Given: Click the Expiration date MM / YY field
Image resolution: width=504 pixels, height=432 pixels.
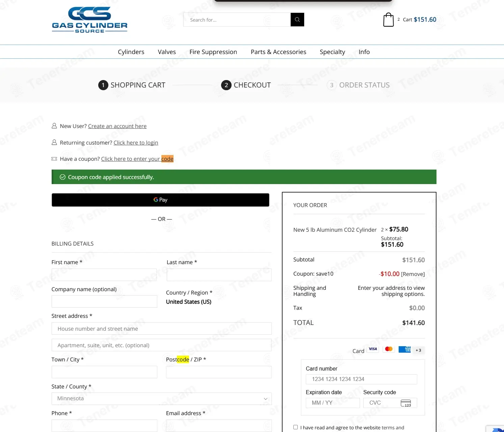Looking at the screenshot, I should (333, 403).
